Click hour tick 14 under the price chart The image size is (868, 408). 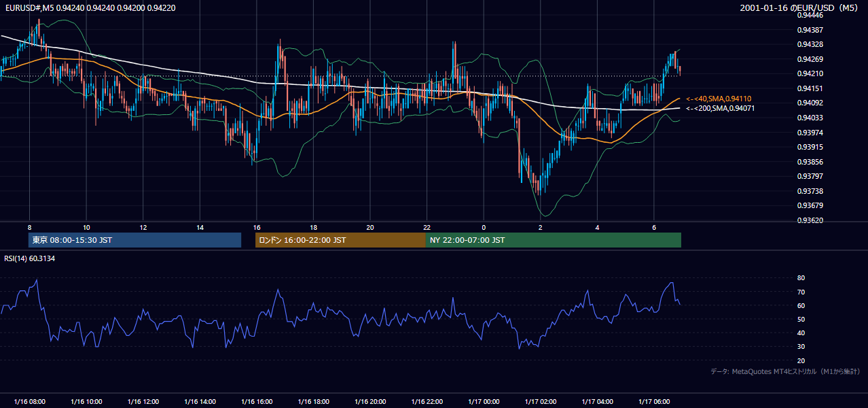(x=200, y=227)
